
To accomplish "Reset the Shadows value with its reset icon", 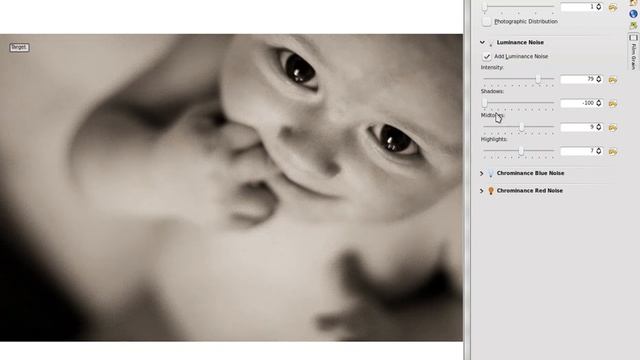I will point(613,104).
